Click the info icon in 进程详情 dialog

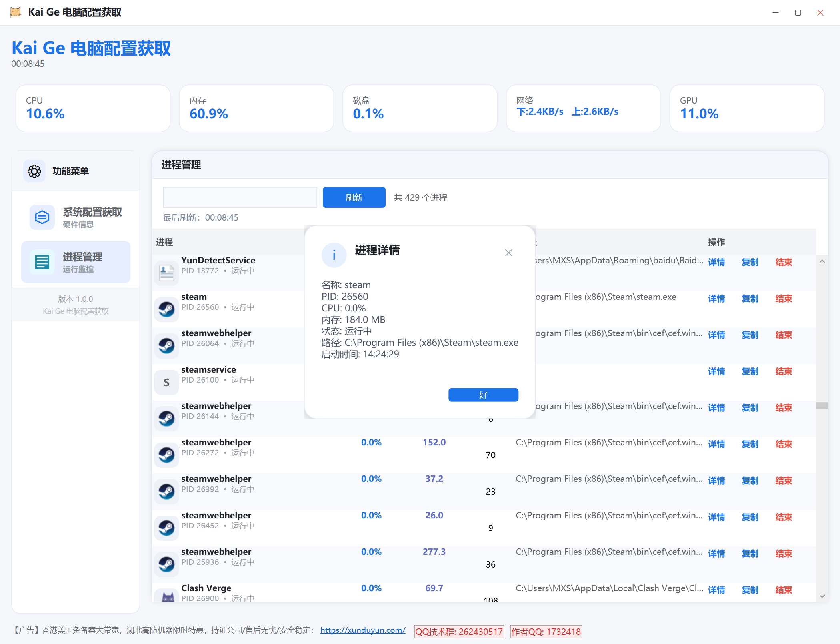click(x=334, y=255)
